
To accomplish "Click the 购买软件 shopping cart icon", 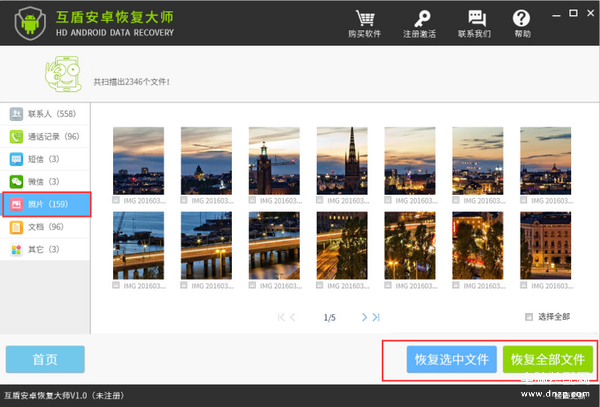I will [365, 20].
